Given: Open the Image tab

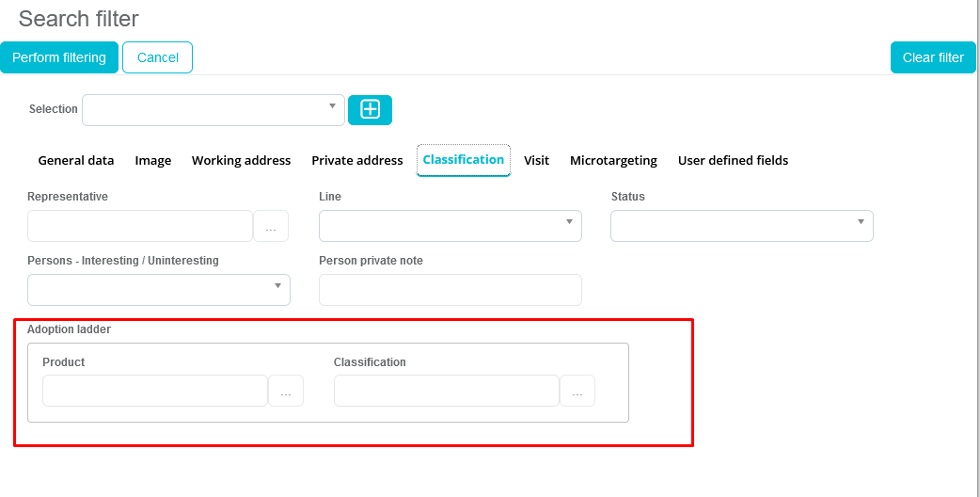Looking at the screenshot, I should pyautogui.click(x=153, y=161).
